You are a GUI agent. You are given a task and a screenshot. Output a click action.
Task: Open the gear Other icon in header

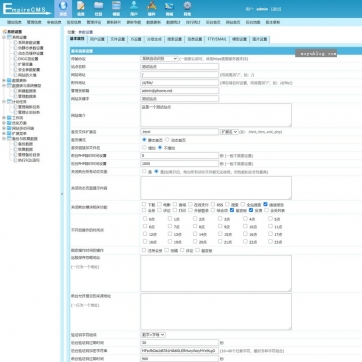(187, 8)
